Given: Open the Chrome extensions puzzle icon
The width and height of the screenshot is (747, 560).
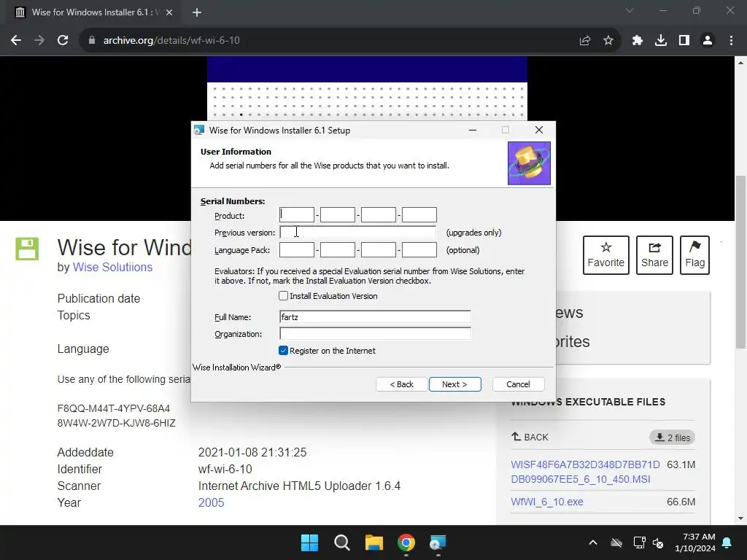Looking at the screenshot, I should (x=638, y=41).
